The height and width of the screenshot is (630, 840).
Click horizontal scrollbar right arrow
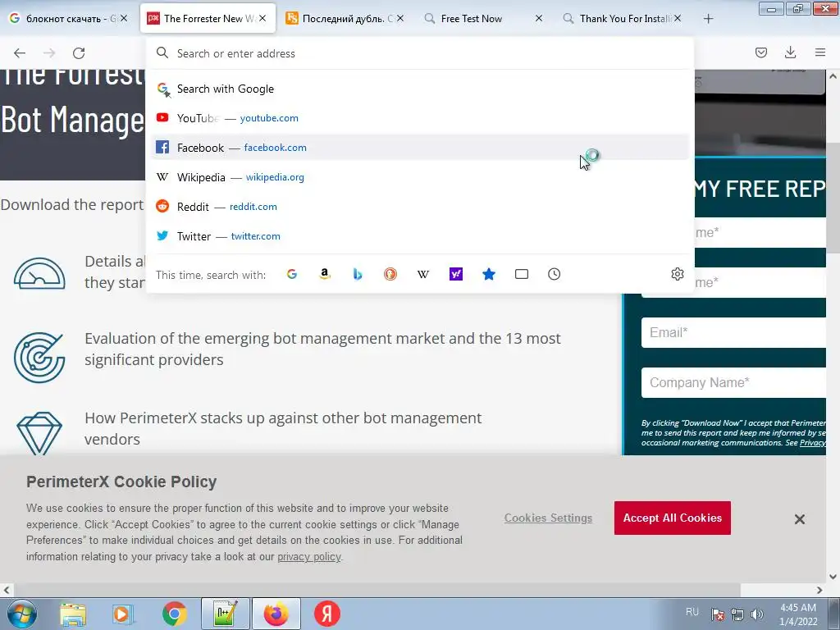[x=819, y=591]
